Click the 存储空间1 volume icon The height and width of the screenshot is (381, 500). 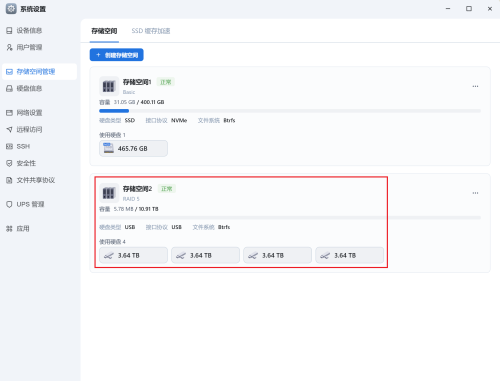coord(109,86)
